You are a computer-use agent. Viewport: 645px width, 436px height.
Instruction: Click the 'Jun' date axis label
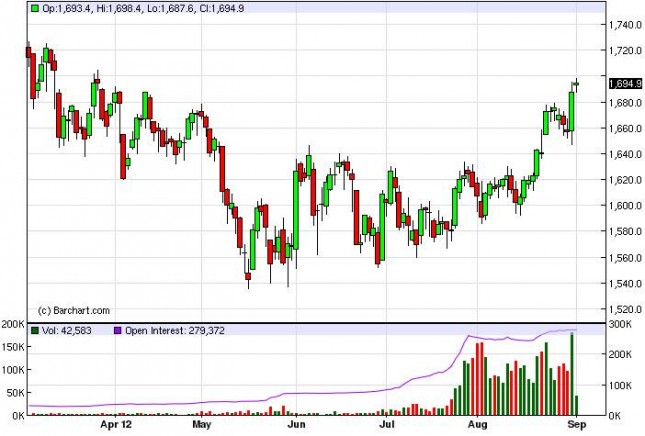tap(297, 424)
